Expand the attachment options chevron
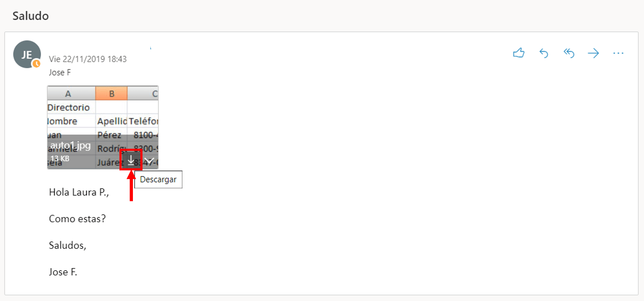 (x=150, y=160)
